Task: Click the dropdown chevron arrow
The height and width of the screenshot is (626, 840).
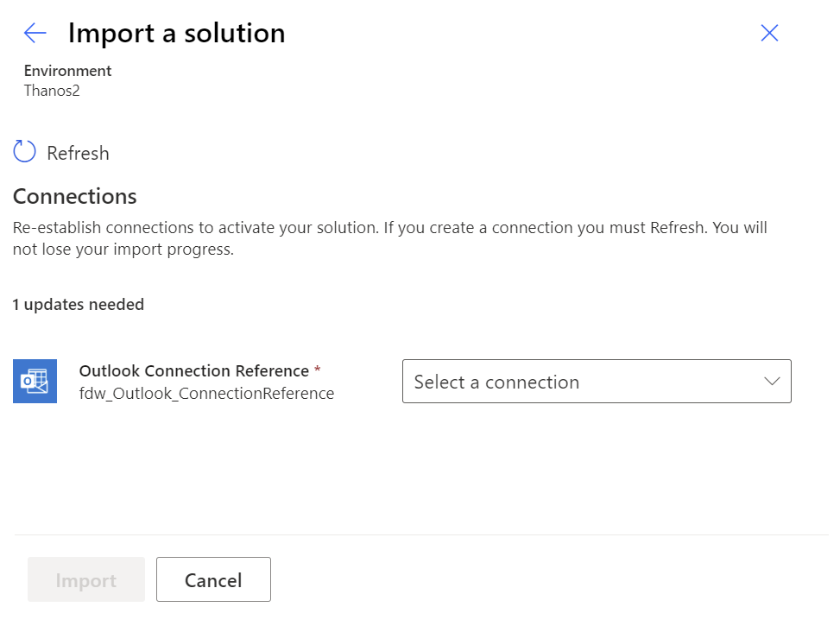Action: [x=772, y=382]
